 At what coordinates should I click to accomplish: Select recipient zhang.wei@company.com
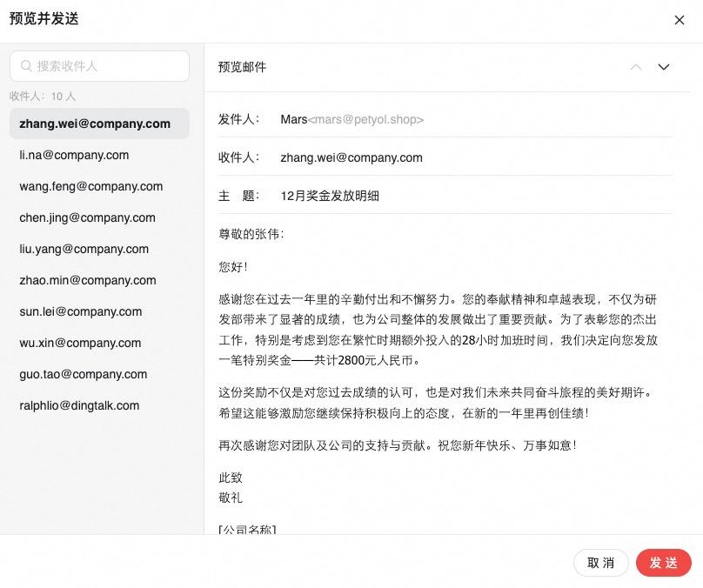95,124
